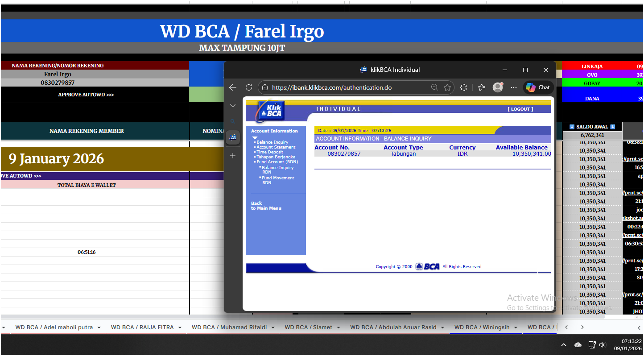644x356 pixels.
Task: Open dropdown arrow on Slamet sheet tab
Action: [339, 327]
